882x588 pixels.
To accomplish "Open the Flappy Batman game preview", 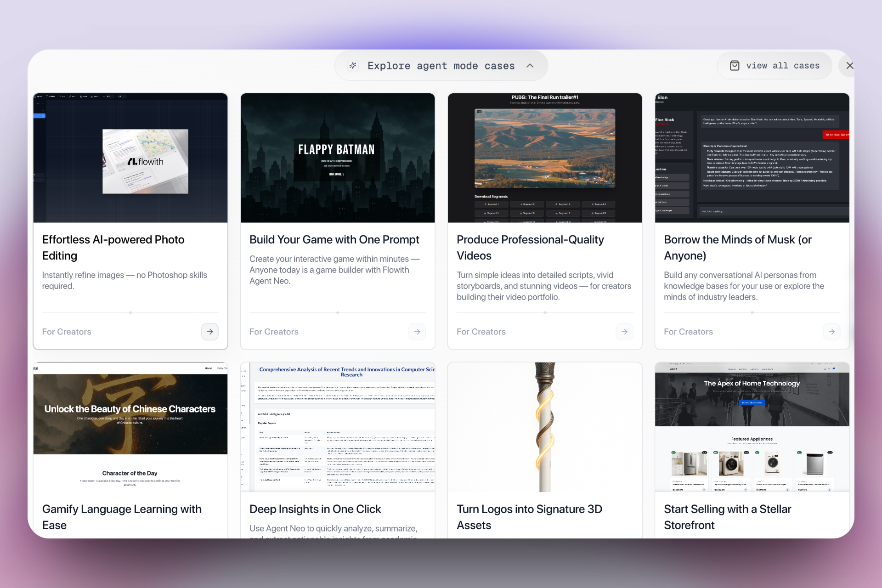I will coord(338,158).
